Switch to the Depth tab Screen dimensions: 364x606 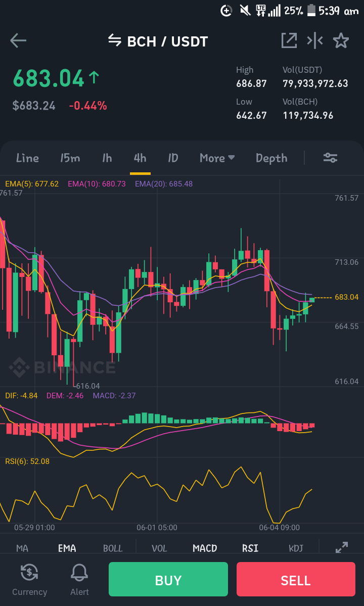point(271,158)
